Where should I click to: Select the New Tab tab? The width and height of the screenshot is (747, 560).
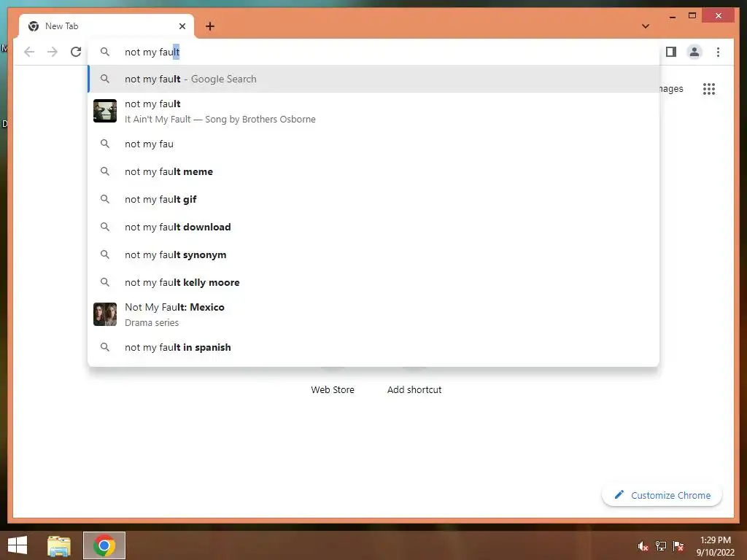[x=107, y=26]
